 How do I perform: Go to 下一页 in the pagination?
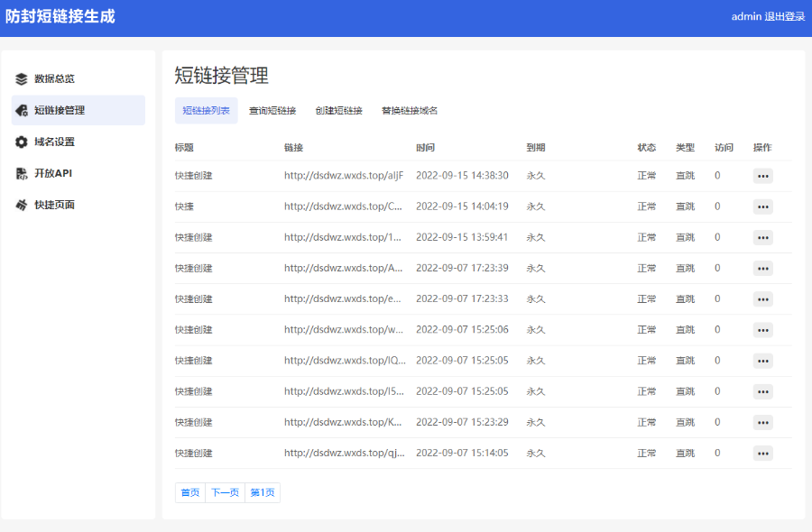226,492
